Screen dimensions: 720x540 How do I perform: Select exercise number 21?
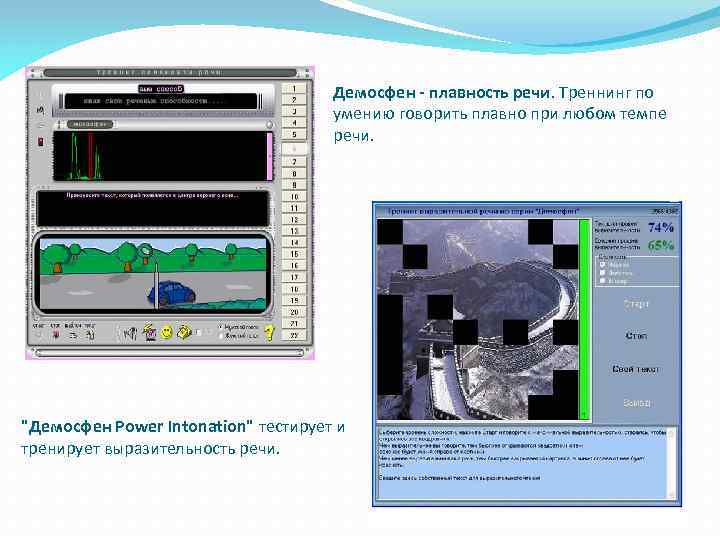(x=294, y=324)
